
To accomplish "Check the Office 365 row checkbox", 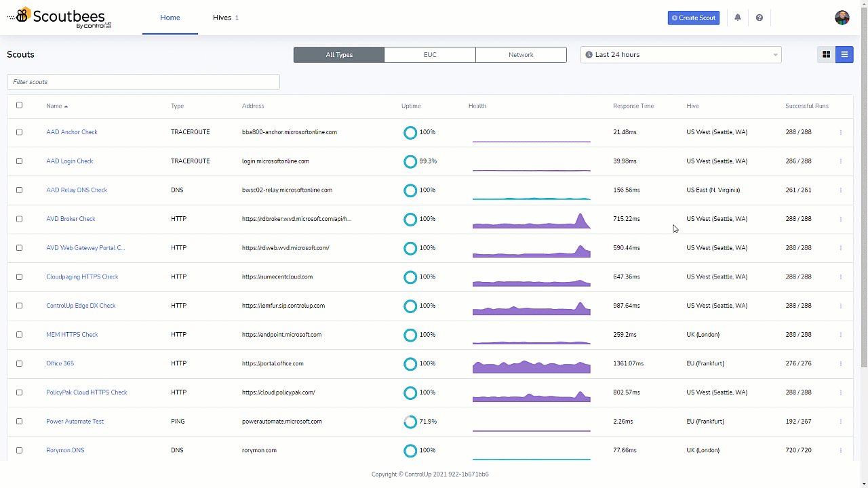I will [x=19, y=364].
